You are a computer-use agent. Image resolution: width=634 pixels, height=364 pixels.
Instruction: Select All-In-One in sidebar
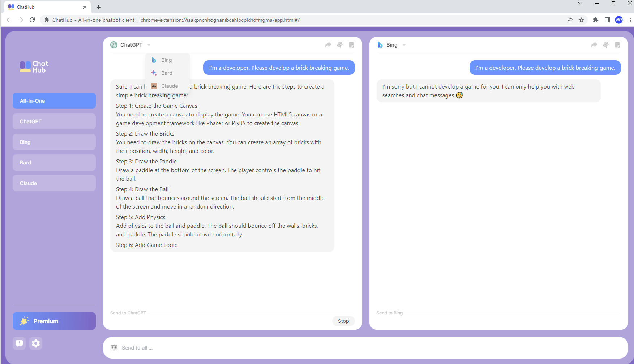(x=54, y=101)
